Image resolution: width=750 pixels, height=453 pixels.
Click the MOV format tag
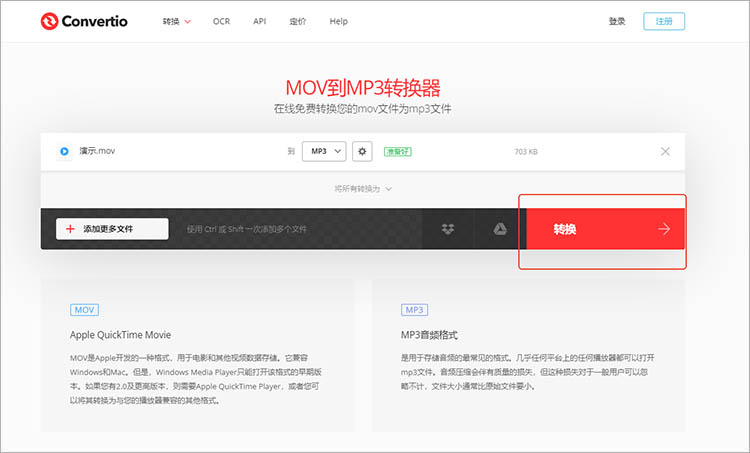click(84, 310)
